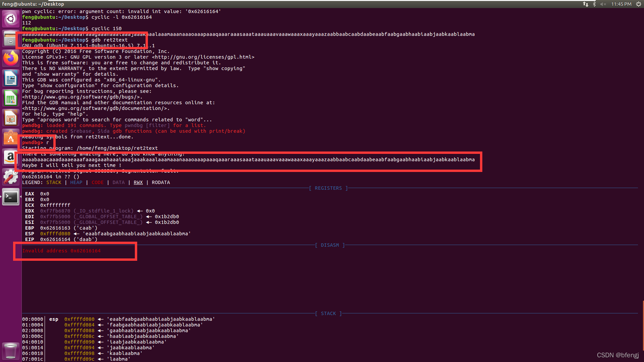Click stack row 04:0010 offset
The width and height of the screenshot is (644, 362).
(x=33, y=342)
